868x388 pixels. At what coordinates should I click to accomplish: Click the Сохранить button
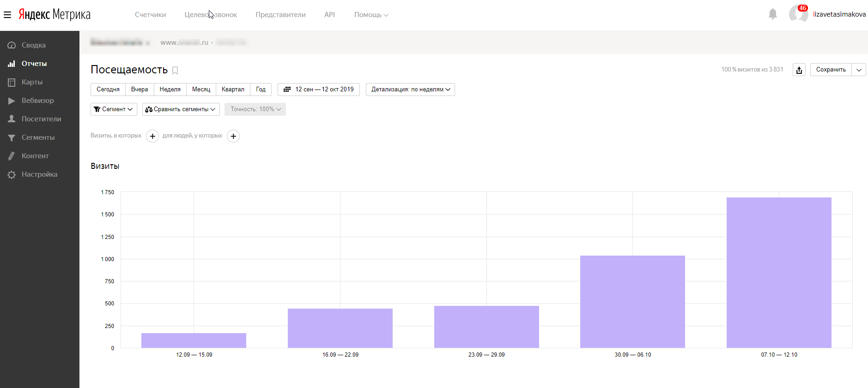831,70
